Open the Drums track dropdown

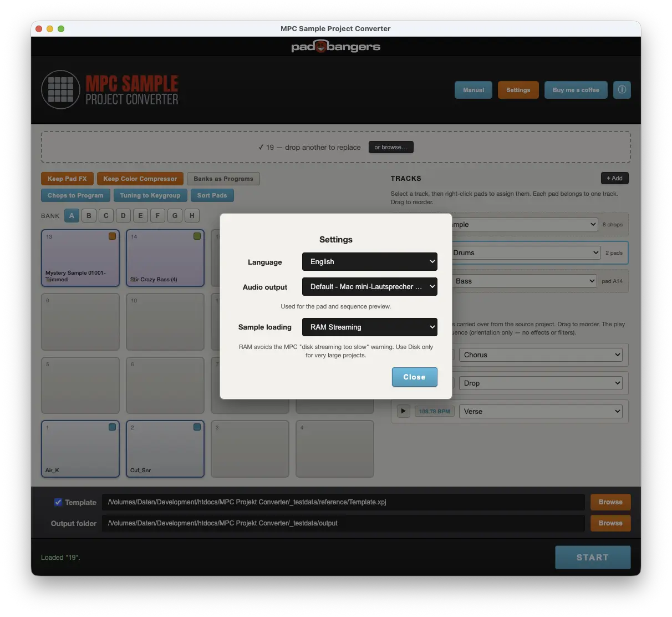[526, 252]
